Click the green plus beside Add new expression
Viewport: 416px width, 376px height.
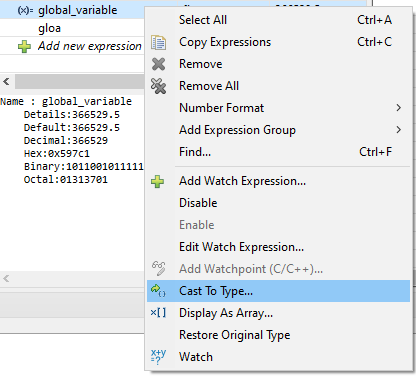pyautogui.click(x=24, y=47)
